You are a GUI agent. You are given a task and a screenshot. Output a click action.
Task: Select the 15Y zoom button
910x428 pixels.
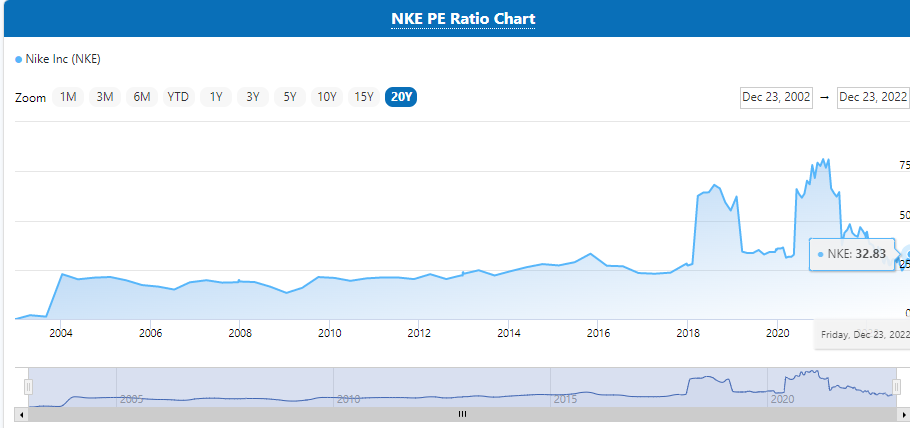pos(364,97)
